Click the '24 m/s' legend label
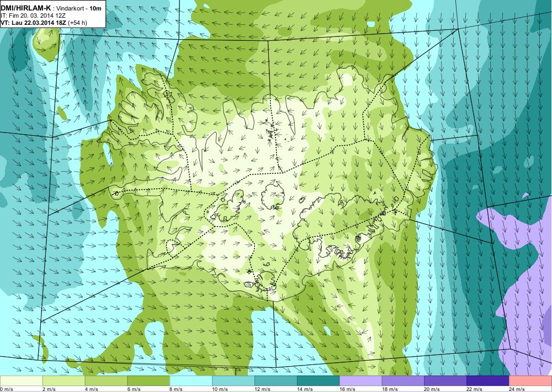The height and width of the screenshot is (392, 552). pos(517,389)
